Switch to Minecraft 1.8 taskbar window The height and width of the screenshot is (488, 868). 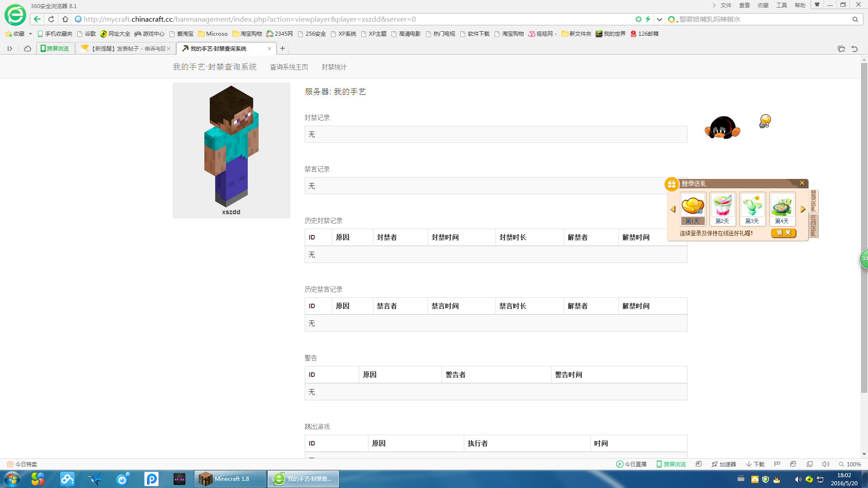coord(230,479)
